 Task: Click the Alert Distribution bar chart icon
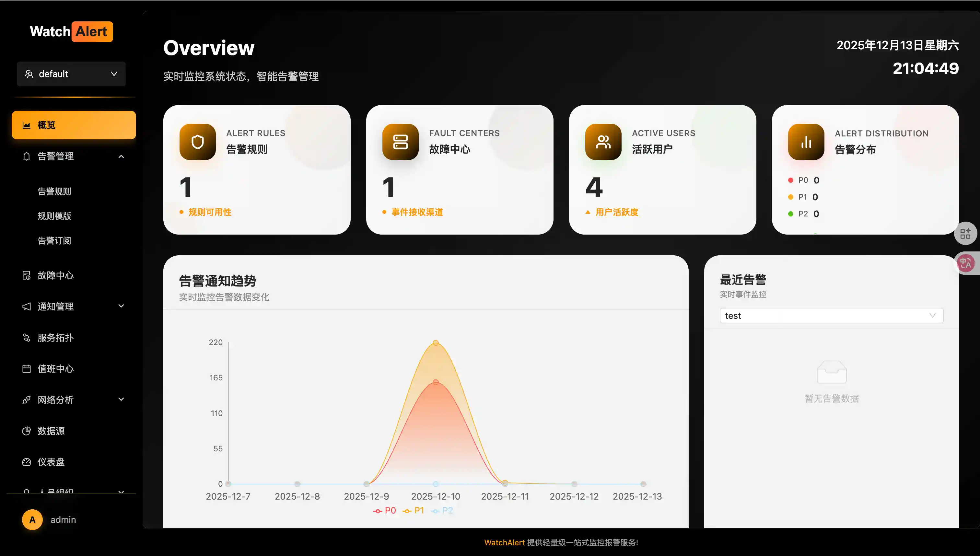click(806, 142)
